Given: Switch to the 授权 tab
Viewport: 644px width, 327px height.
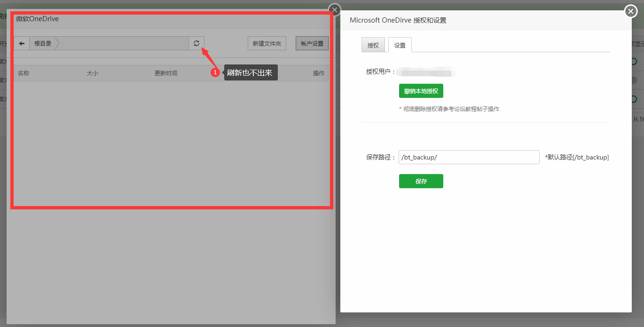Looking at the screenshot, I should [373, 45].
